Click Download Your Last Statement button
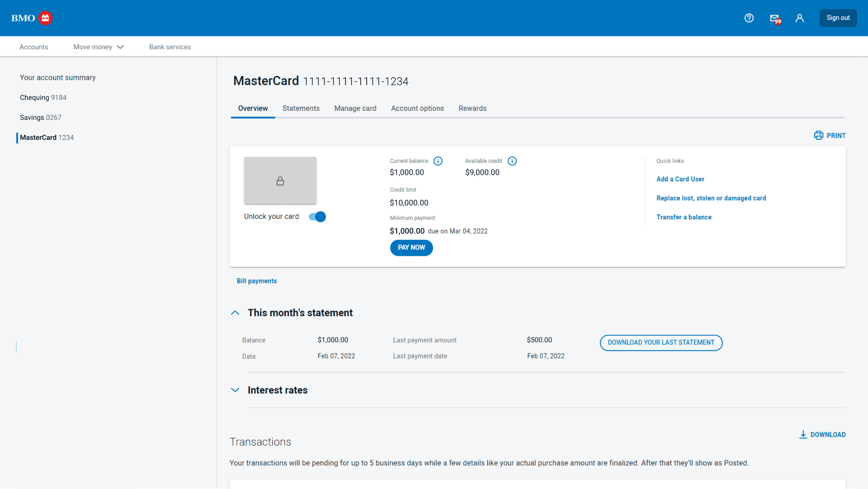Viewport: 868px width, 489px height. point(661,343)
